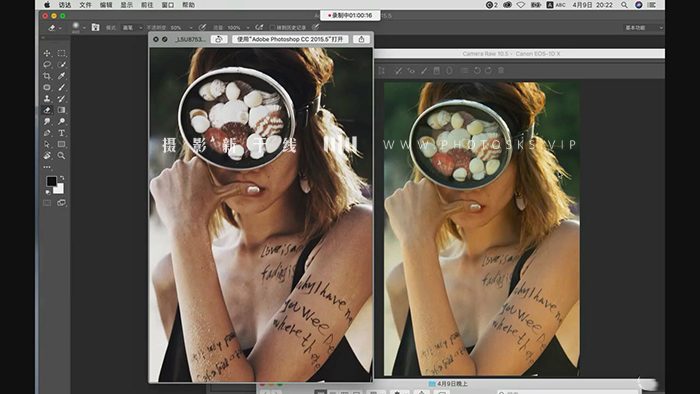Select the Hand tool
This screenshot has width=700, height=394.
point(47,156)
